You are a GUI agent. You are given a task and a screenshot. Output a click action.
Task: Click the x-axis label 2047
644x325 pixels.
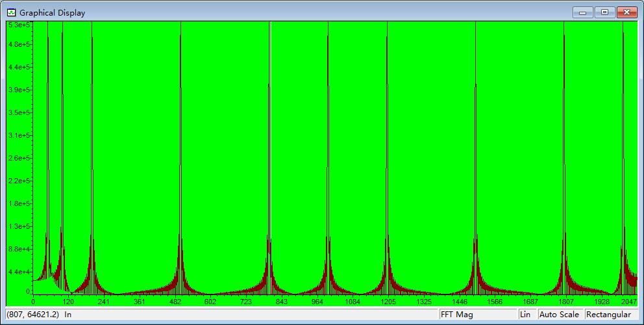(x=628, y=302)
